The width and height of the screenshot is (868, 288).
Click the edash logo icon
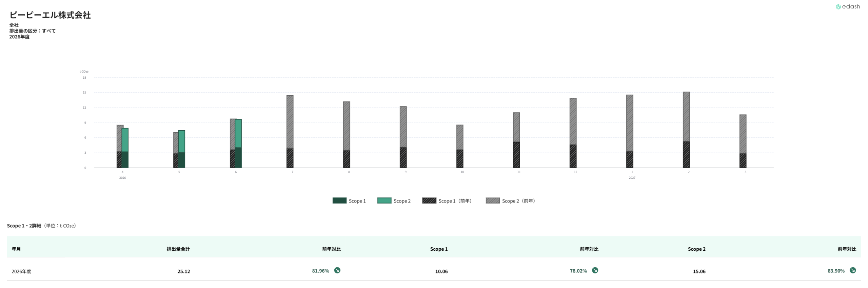(838, 7)
